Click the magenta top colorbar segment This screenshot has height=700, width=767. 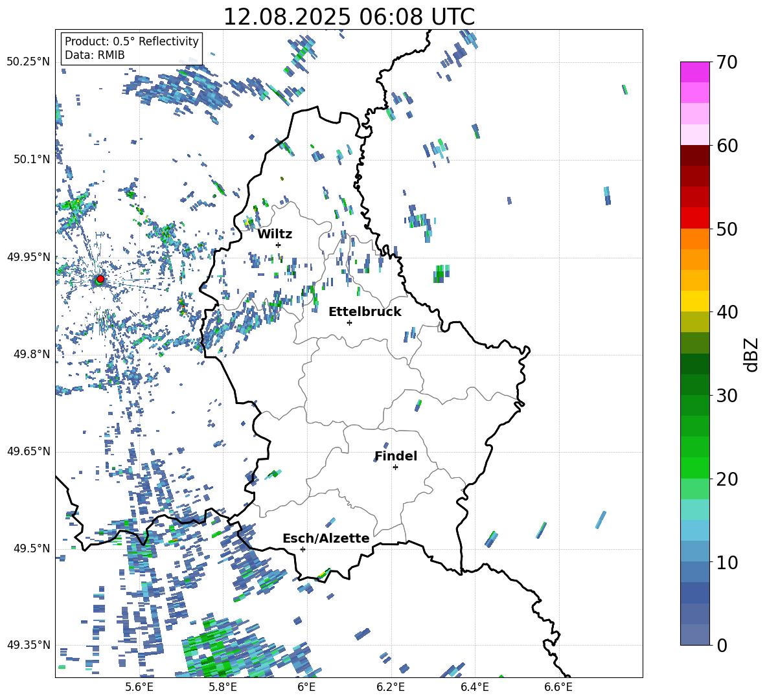[694, 72]
